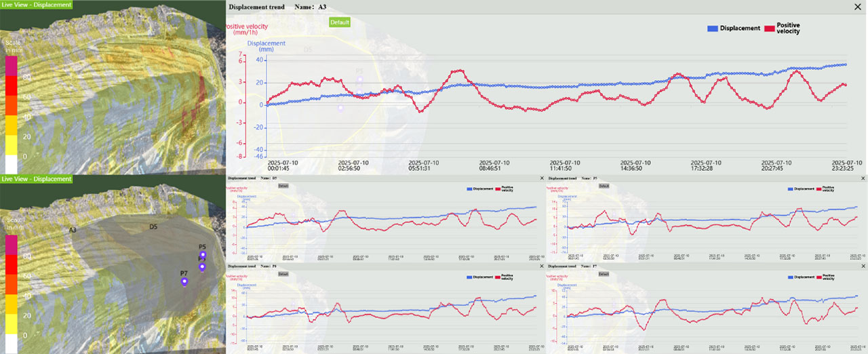Close the P7 displacement trend chart
The image size is (868, 354).
point(863,267)
